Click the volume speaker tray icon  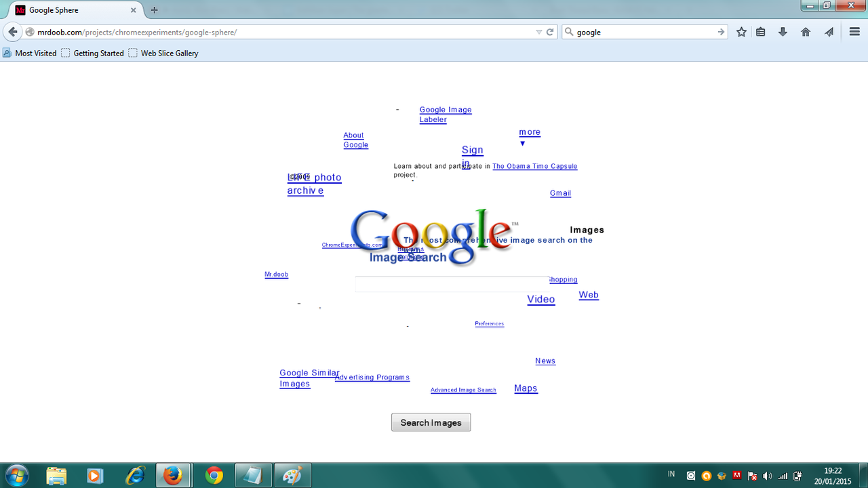[767, 476]
